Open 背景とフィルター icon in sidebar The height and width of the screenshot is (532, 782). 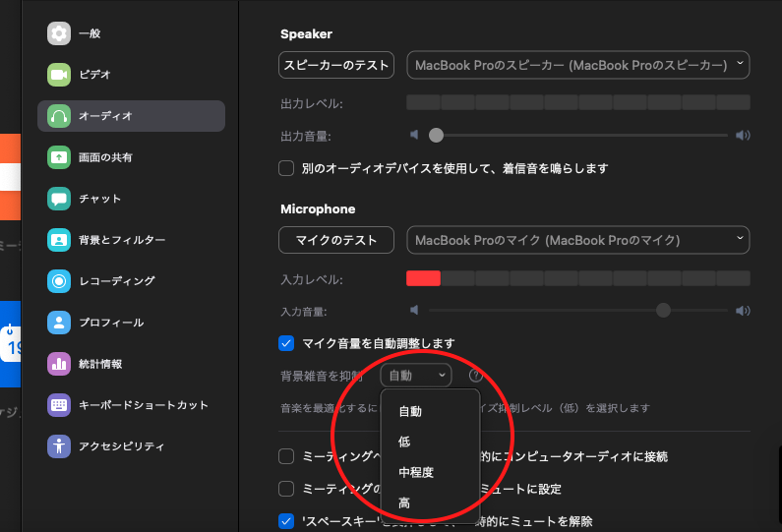pos(60,240)
